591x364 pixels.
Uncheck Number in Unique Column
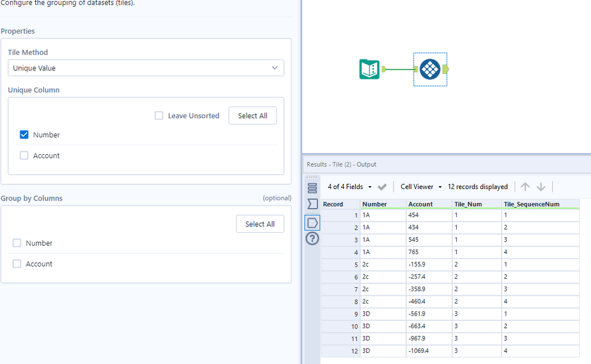(x=24, y=135)
